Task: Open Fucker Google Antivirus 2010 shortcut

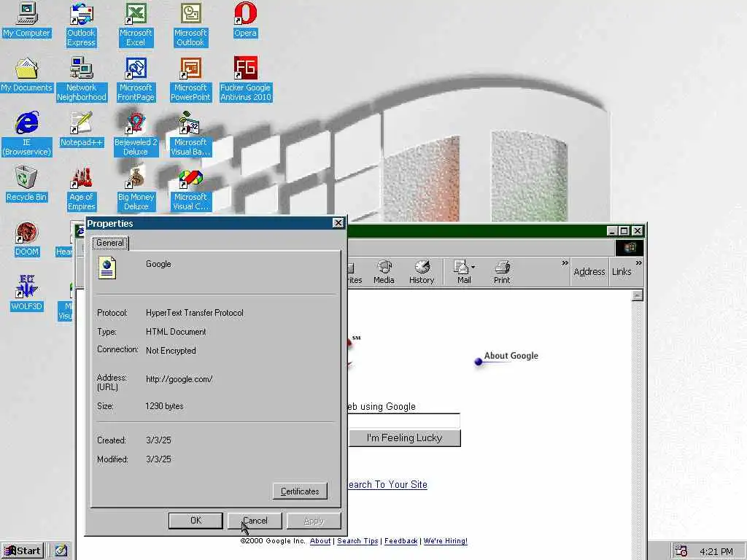Action: [x=245, y=79]
